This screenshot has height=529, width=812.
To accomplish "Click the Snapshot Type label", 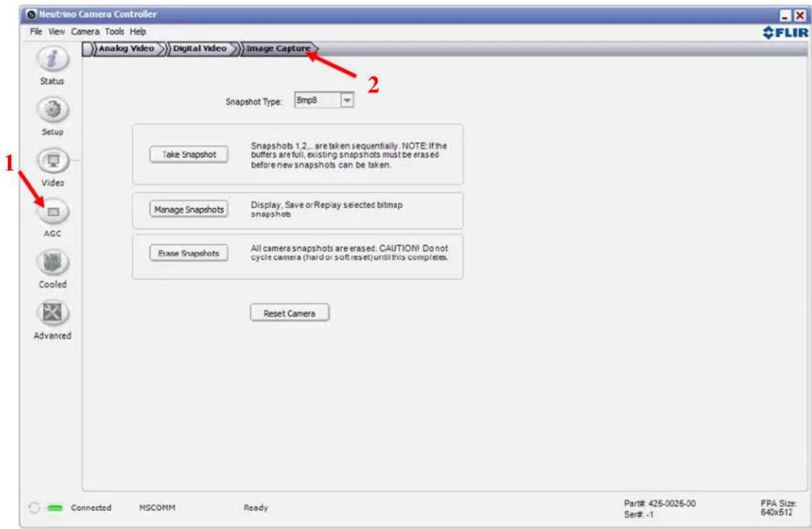I will (x=255, y=102).
